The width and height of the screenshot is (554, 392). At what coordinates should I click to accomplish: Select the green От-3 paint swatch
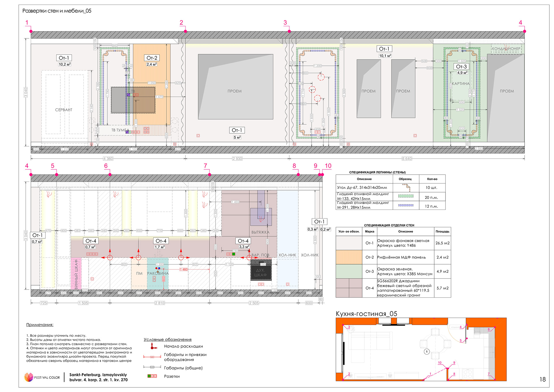[x=349, y=271]
